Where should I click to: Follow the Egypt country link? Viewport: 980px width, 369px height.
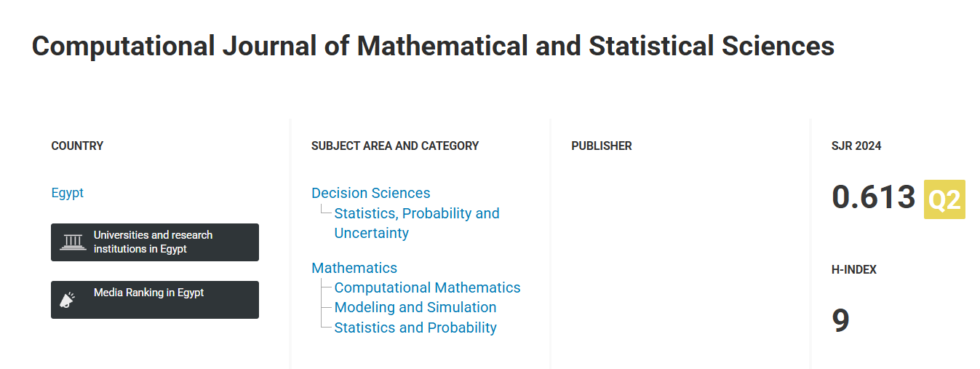click(68, 193)
